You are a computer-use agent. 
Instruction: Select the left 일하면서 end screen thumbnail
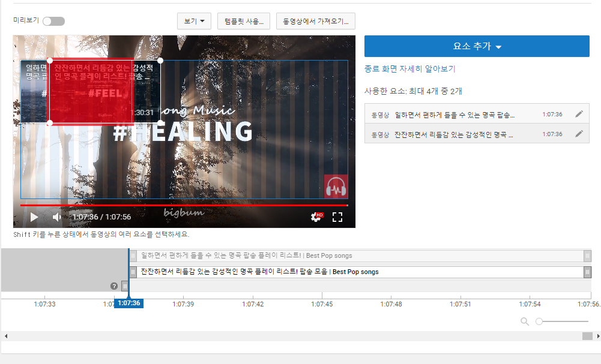(34, 92)
